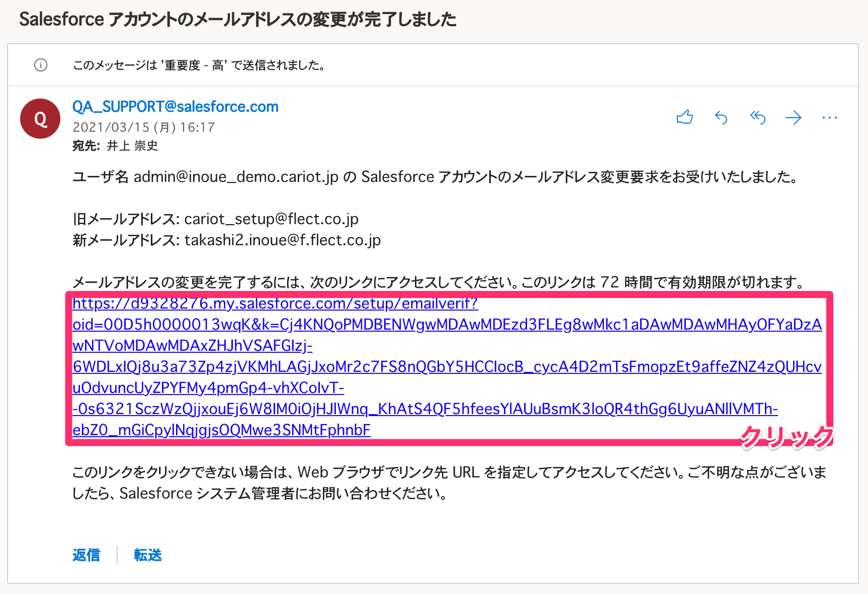The image size is (868, 594).
Task: Click the thumbs-up like icon
Action: (685, 118)
